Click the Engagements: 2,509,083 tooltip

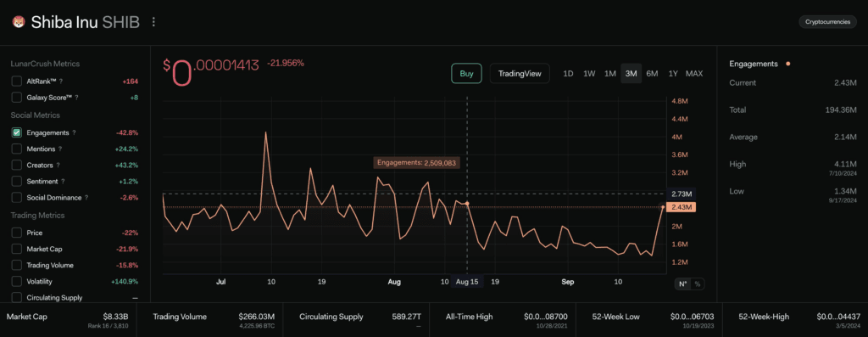[x=417, y=163]
